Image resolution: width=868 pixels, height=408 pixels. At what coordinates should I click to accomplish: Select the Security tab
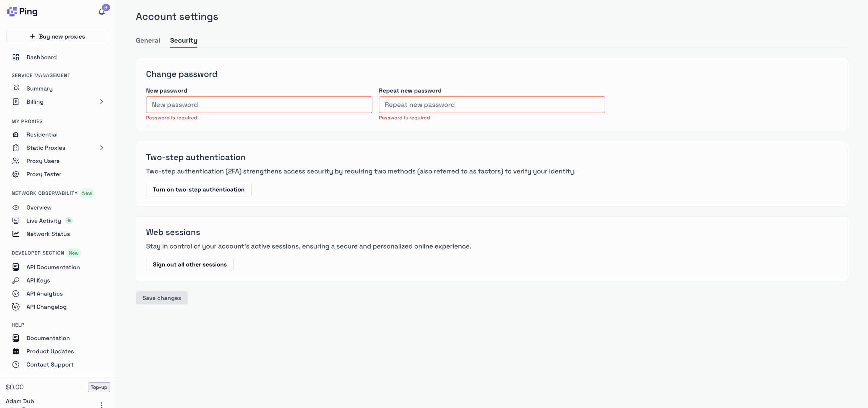183,40
